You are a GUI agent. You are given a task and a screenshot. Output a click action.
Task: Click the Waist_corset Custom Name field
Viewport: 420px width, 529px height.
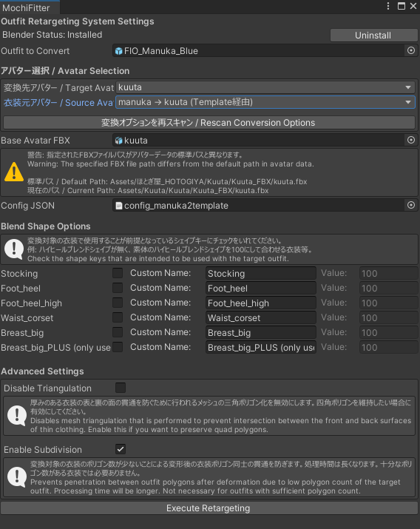pyautogui.click(x=261, y=318)
